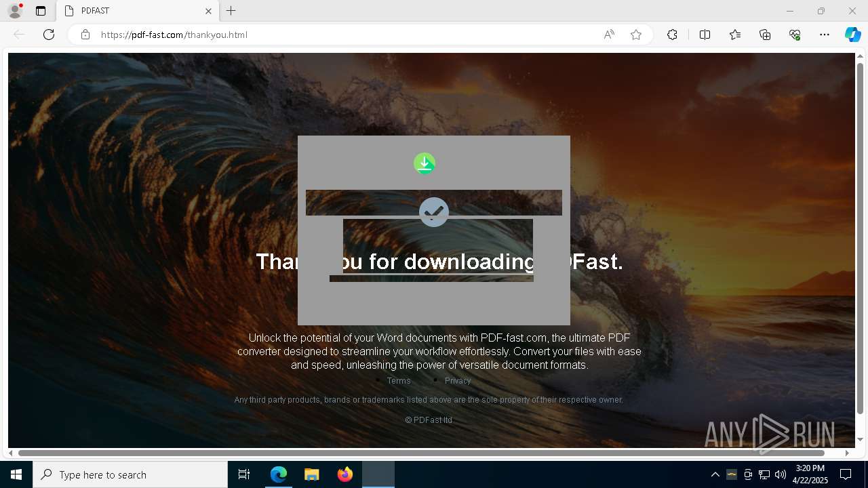Viewport: 868px width, 488px height.
Task: Open the notification center icon
Action: click(846, 474)
